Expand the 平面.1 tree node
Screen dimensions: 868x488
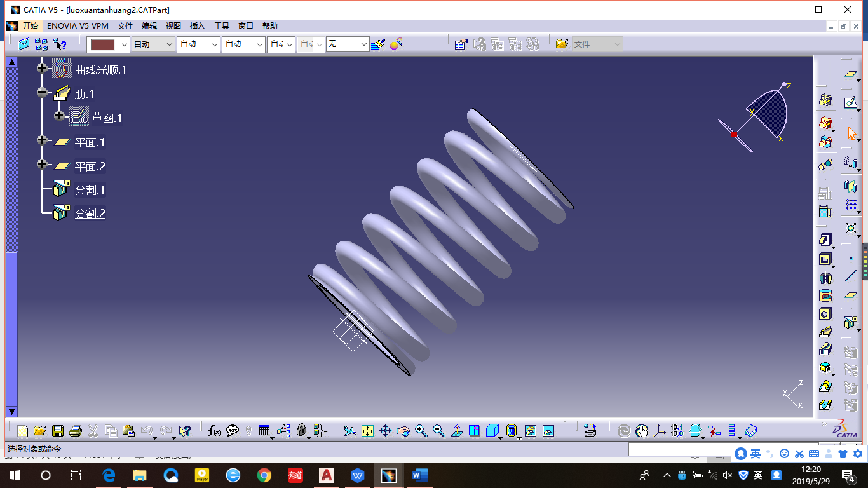pos(42,140)
